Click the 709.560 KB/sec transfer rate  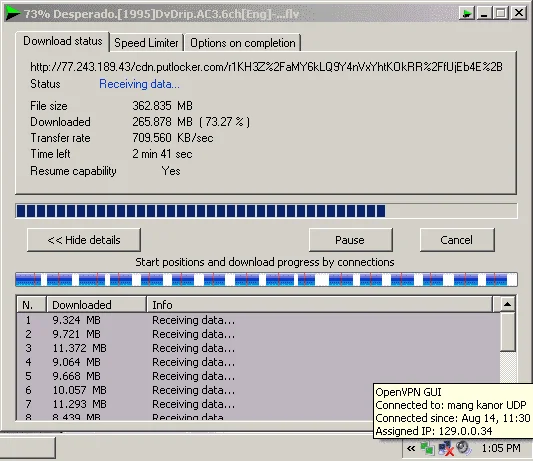tap(173, 138)
